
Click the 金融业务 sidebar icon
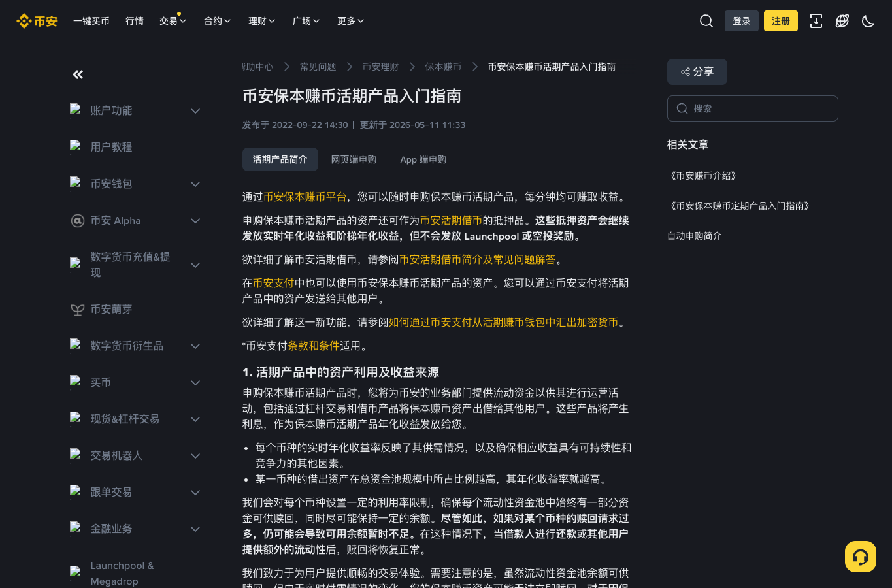[x=76, y=529]
